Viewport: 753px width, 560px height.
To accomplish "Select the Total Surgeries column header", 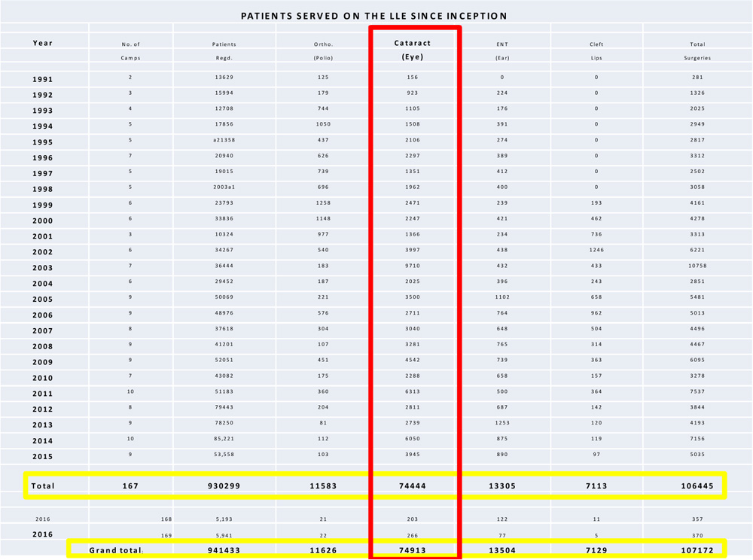I will pyautogui.click(x=697, y=50).
